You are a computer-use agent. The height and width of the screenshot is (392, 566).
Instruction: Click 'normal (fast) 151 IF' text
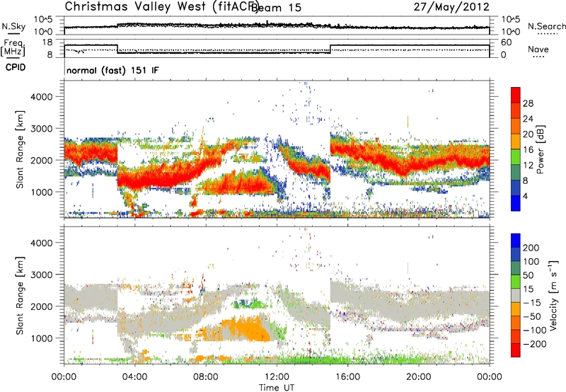pos(112,71)
